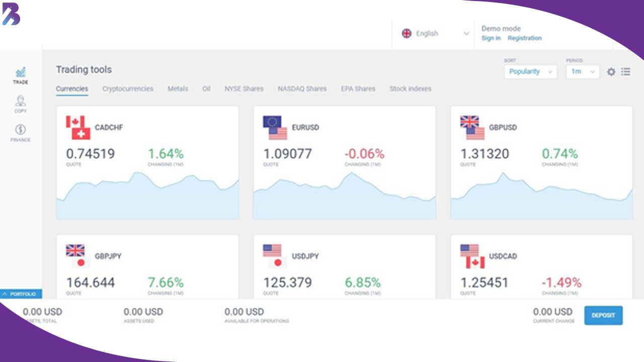
Task: Switch to the Metals tab
Action: click(178, 89)
